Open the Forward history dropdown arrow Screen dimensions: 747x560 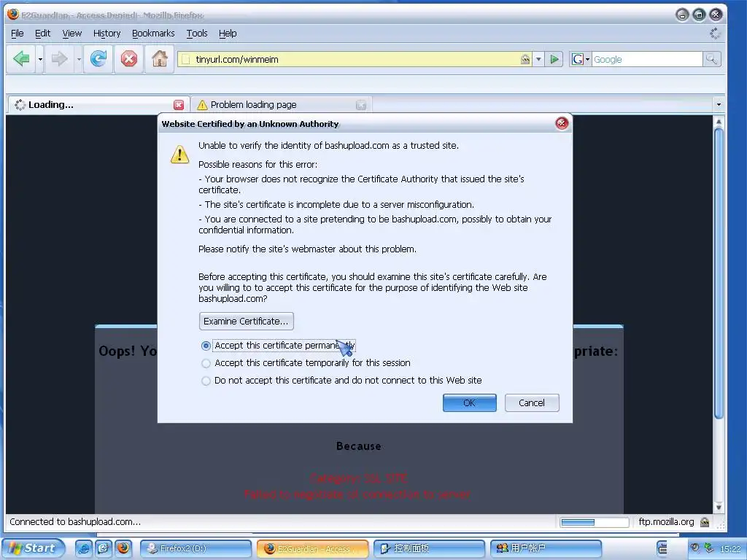click(x=79, y=60)
